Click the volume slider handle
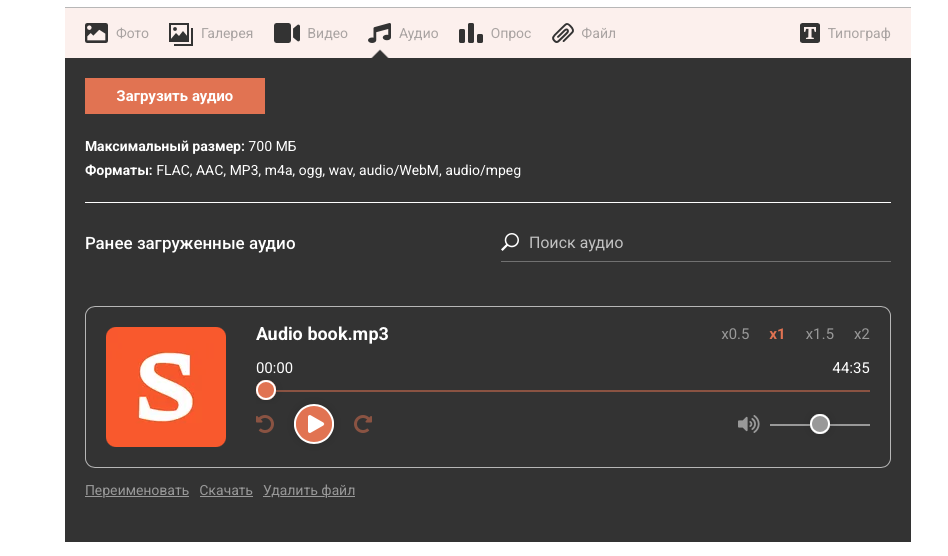948x556 pixels. click(820, 424)
